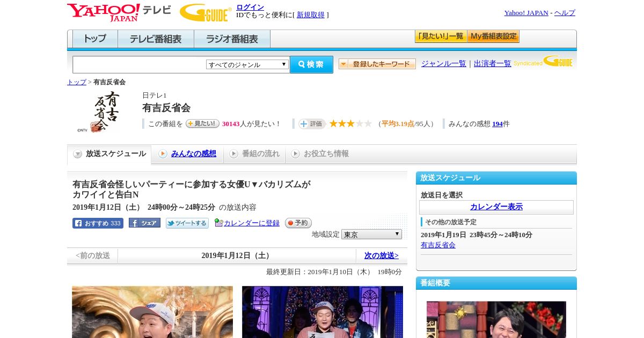This screenshot has height=338, width=644.
Task: Open the ヘルプ link
Action: 565,13
